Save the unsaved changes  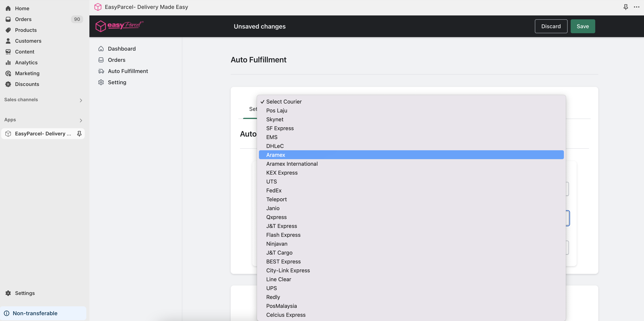[582, 26]
